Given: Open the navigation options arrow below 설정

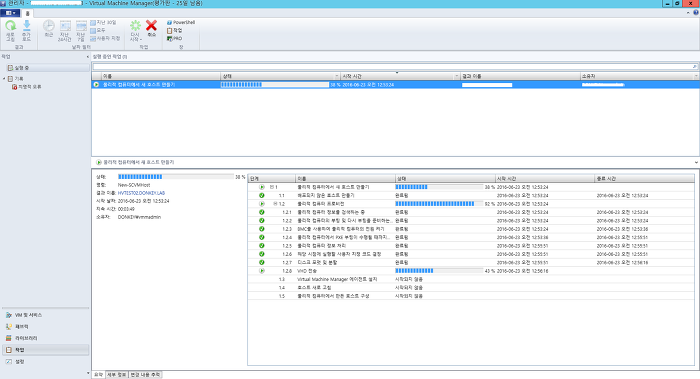Looking at the screenshot, I should coord(88,373).
